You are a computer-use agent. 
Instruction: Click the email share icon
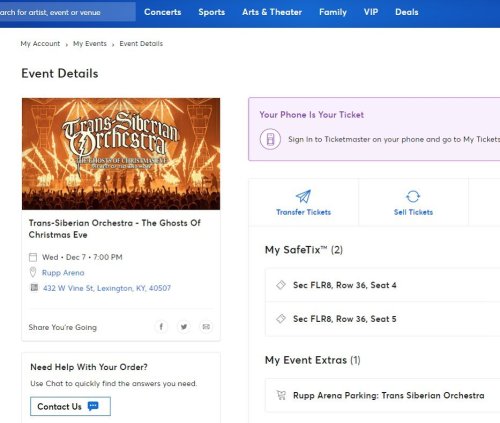click(206, 327)
